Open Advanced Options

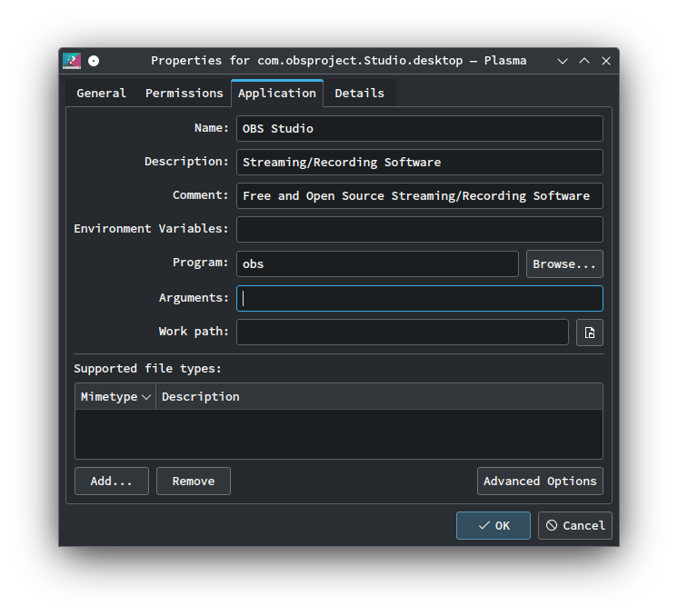[540, 482]
